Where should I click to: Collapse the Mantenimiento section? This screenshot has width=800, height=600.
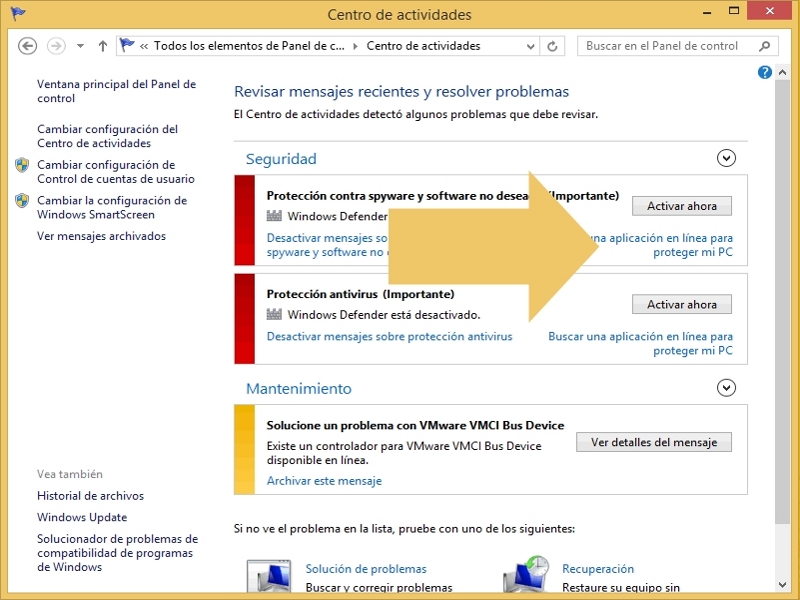(x=726, y=388)
